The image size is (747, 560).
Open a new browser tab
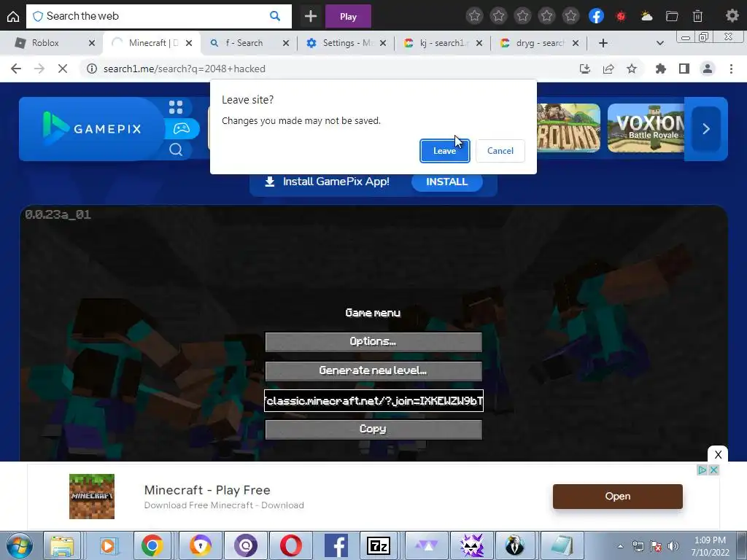coord(603,43)
